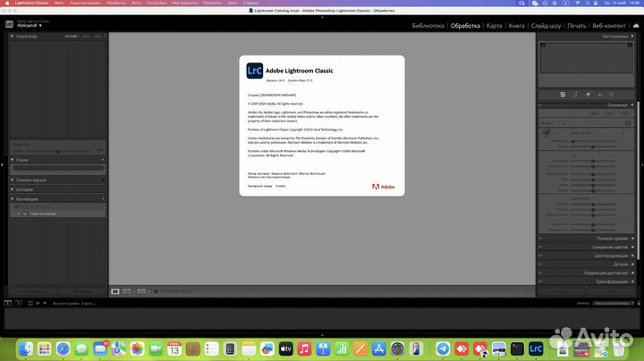Collapse the Гистограмма panel
This screenshot has height=361, width=644.
[632, 36]
